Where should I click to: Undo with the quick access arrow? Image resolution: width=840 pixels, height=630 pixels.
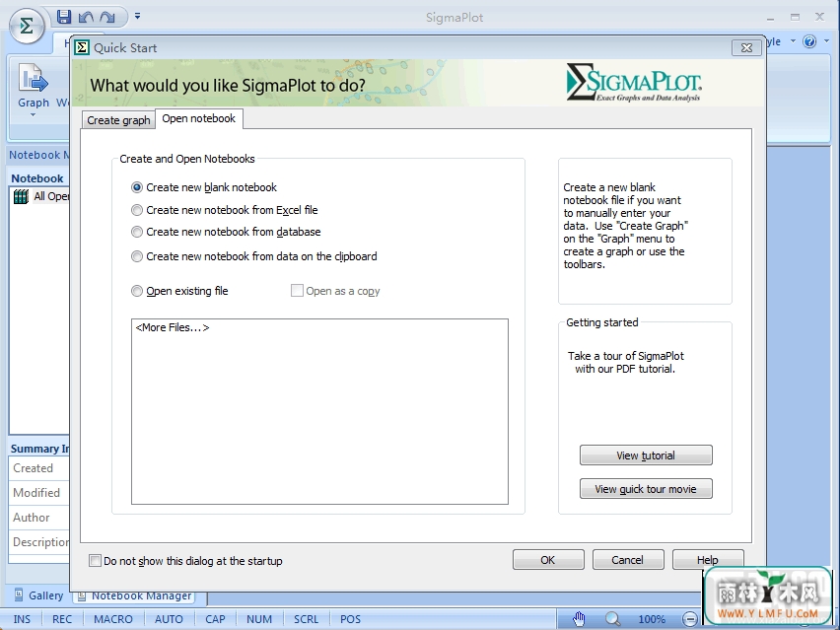point(86,17)
